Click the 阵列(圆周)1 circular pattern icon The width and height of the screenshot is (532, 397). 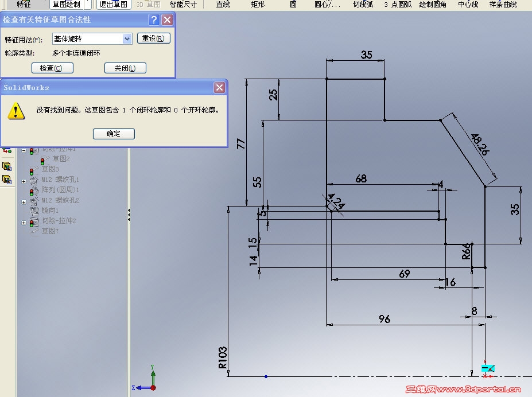pos(34,191)
